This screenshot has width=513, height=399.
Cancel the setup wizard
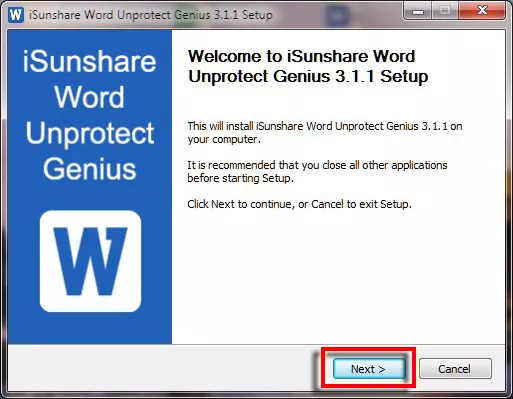455,369
